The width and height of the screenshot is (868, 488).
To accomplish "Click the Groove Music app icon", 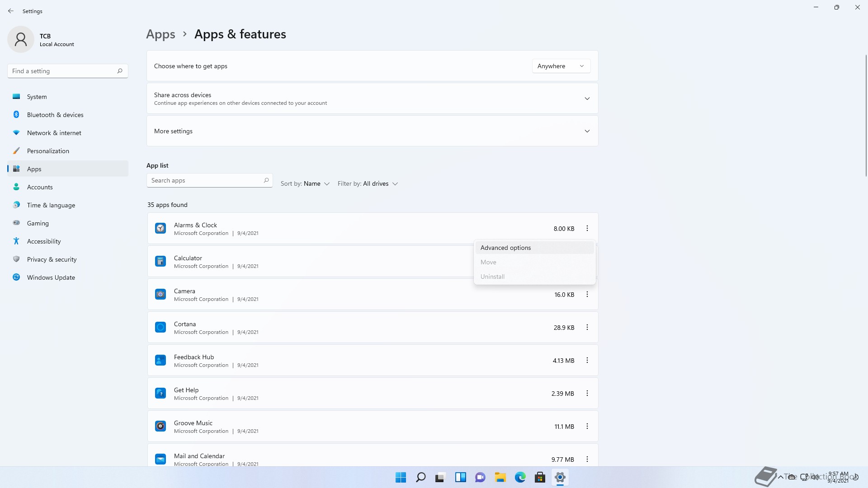I will [x=160, y=427].
